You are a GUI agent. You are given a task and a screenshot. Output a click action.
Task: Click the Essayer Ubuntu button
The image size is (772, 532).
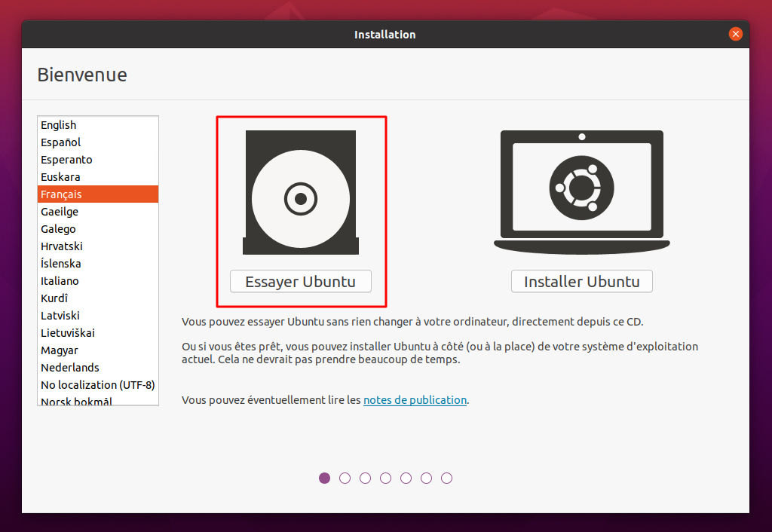coord(301,282)
